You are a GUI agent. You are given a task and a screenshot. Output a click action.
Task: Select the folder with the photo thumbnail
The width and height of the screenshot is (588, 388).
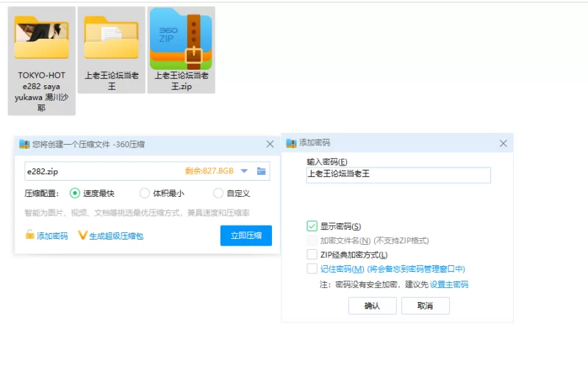tap(41, 38)
